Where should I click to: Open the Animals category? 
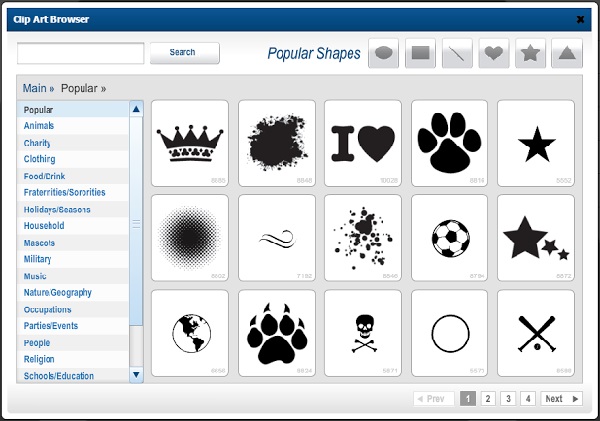39,126
